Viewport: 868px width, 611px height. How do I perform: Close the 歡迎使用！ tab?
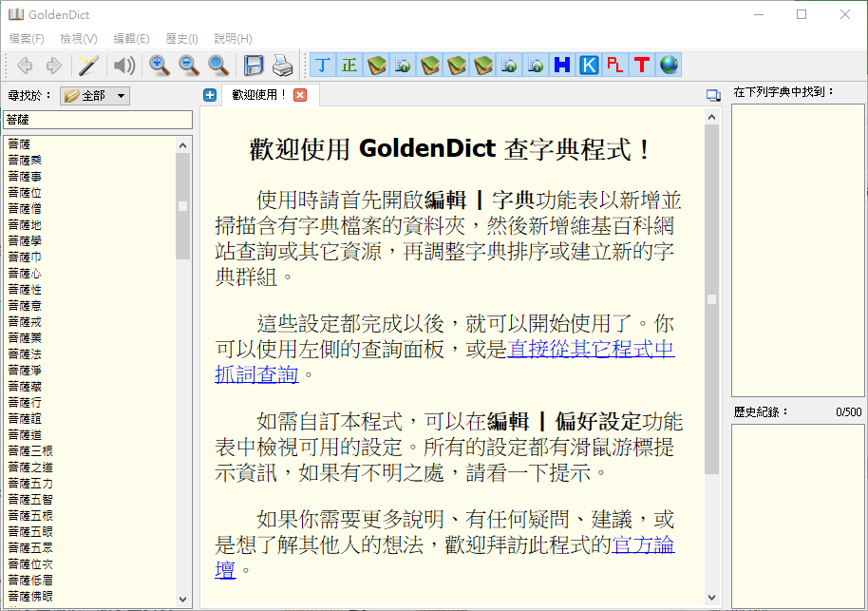(300, 95)
